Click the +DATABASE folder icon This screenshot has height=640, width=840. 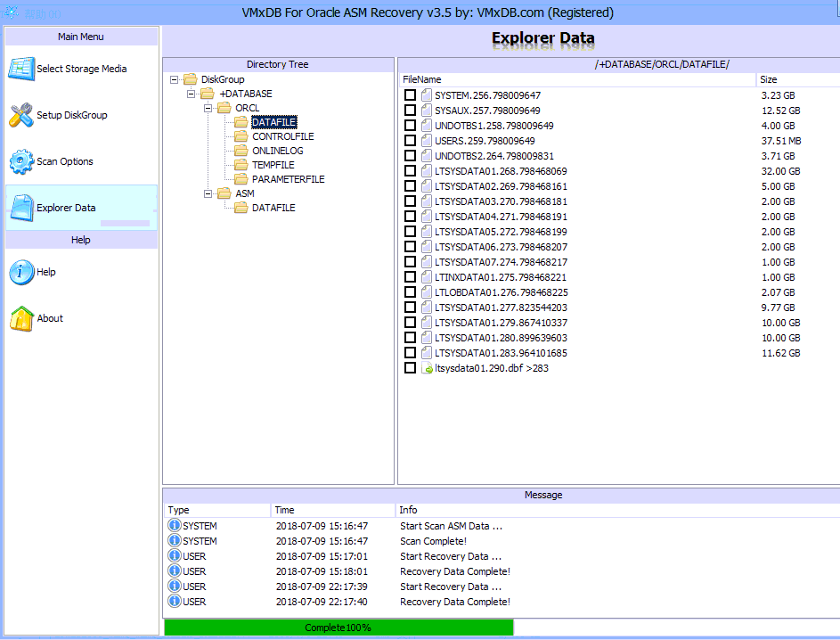[x=208, y=94]
